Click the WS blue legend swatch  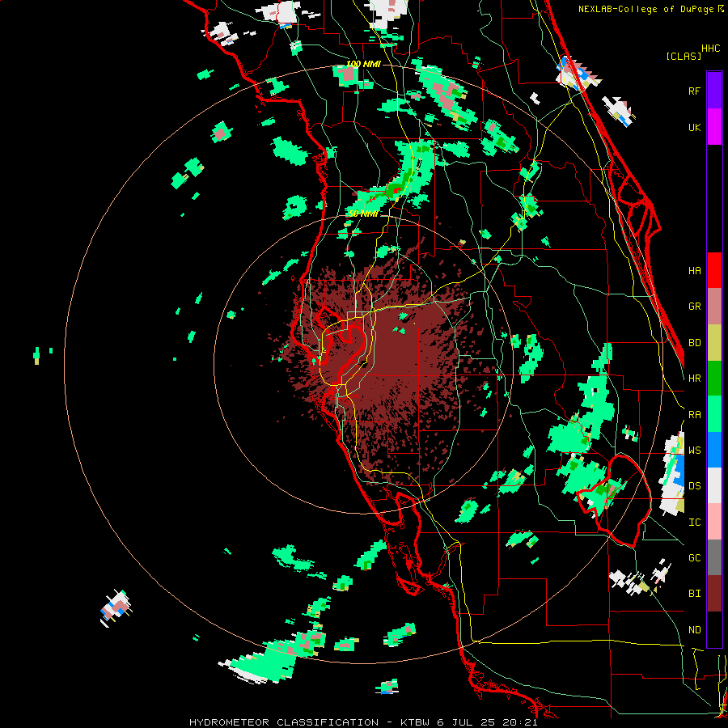pyautogui.click(x=714, y=450)
